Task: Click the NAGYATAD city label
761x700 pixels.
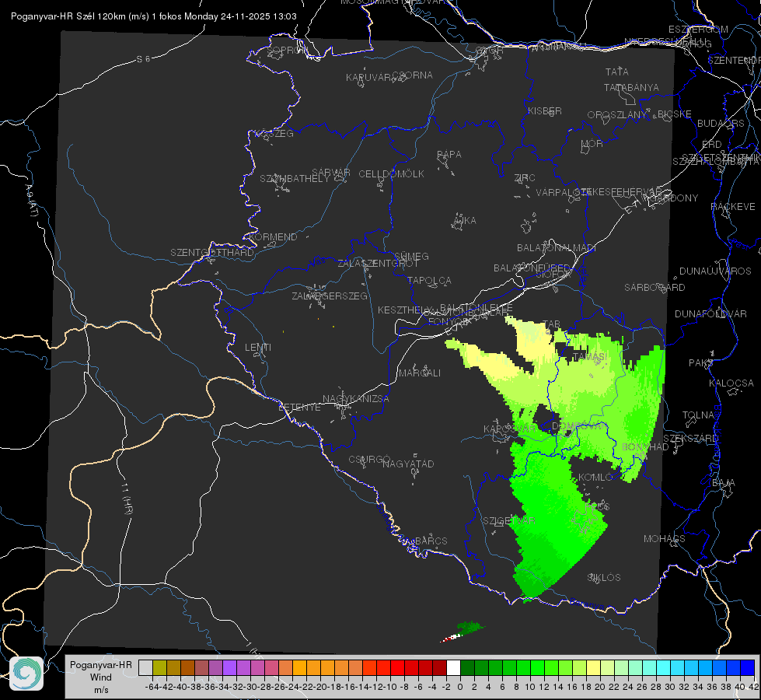Action: point(408,464)
